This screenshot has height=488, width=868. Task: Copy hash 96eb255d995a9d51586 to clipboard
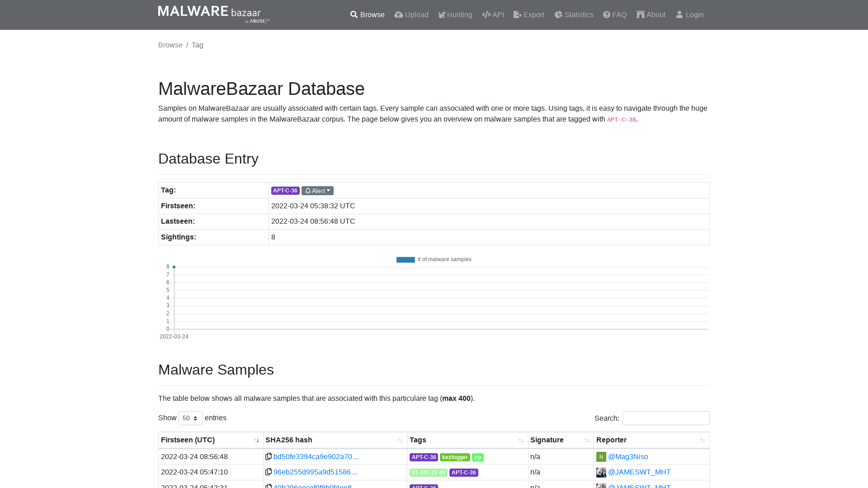(269, 472)
